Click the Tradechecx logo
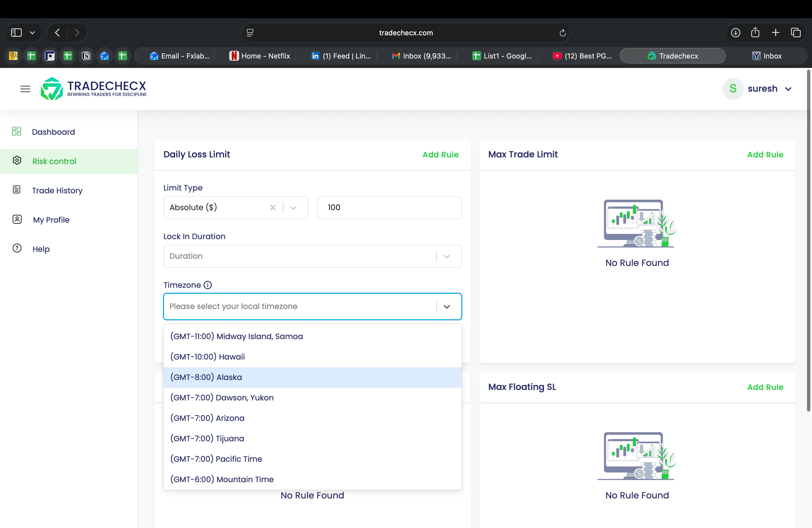 click(x=93, y=89)
